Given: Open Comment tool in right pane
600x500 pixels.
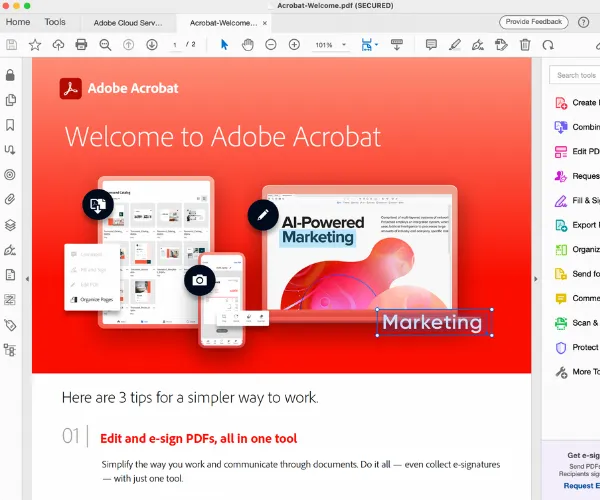Looking at the screenshot, I should [x=575, y=298].
